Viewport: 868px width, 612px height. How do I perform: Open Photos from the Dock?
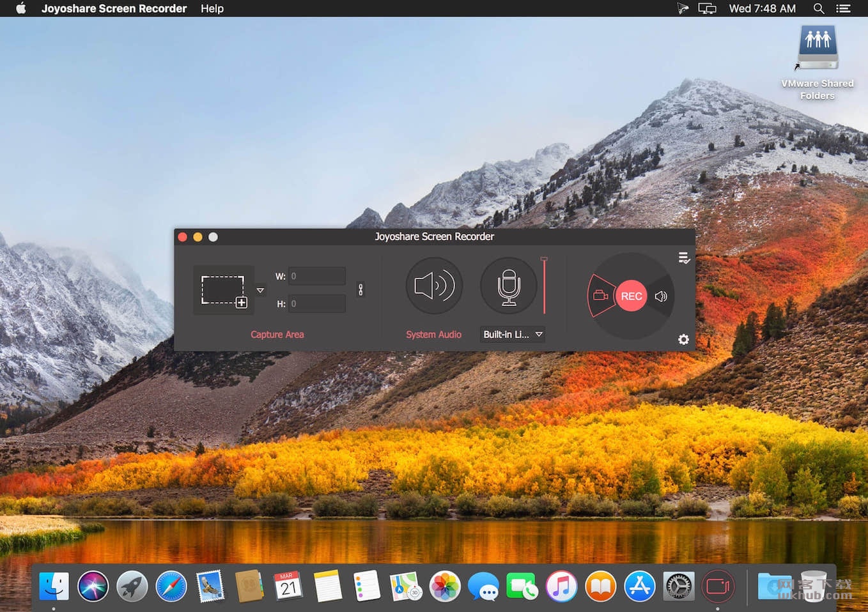445,586
